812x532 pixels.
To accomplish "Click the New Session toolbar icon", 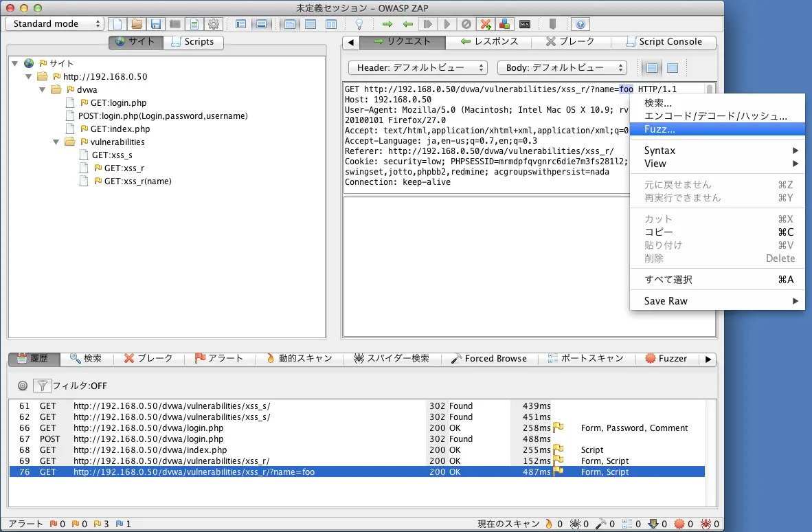I will 118,24.
